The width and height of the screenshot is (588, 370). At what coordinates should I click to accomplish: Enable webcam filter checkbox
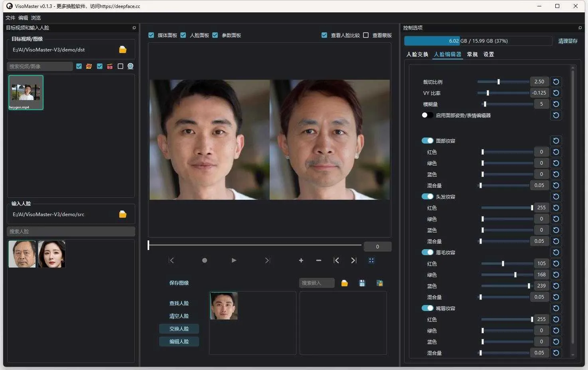(x=120, y=66)
